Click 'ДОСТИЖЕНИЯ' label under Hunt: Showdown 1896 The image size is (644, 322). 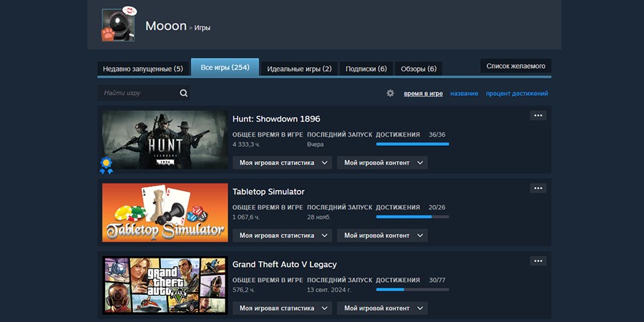[398, 135]
